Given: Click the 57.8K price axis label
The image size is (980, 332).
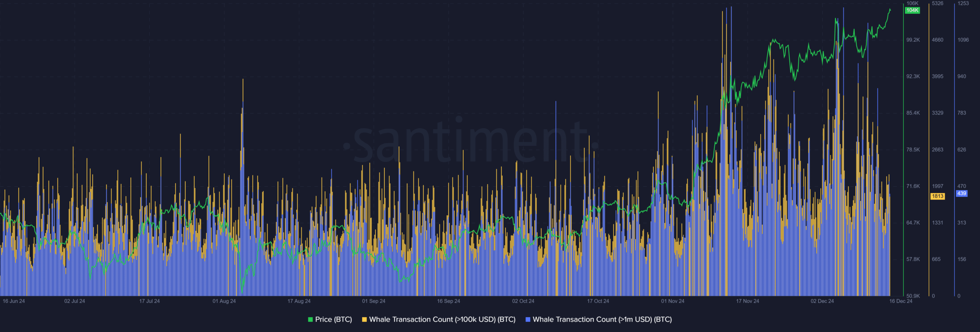Looking at the screenshot, I should coord(913,259).
